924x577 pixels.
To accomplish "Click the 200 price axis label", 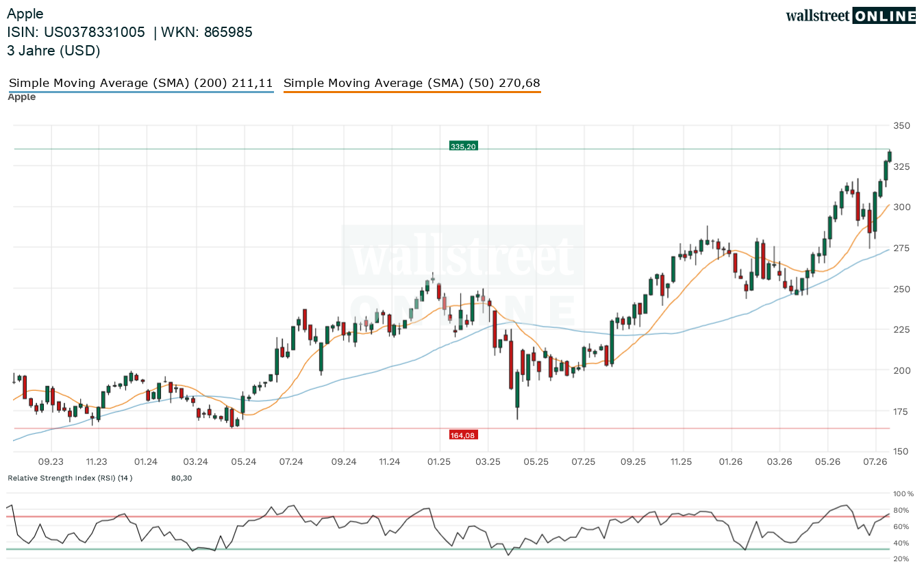I will click(x=901, y=370).
